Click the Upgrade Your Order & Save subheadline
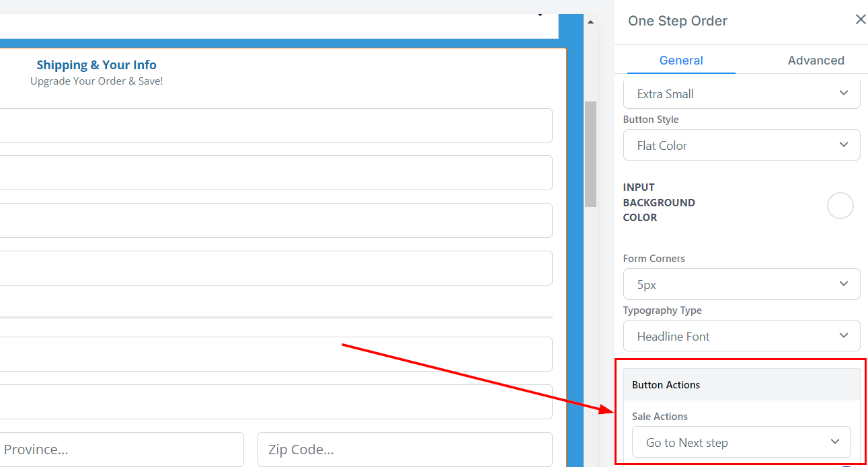The image size is (868, 467). click(x=96, y=81)
